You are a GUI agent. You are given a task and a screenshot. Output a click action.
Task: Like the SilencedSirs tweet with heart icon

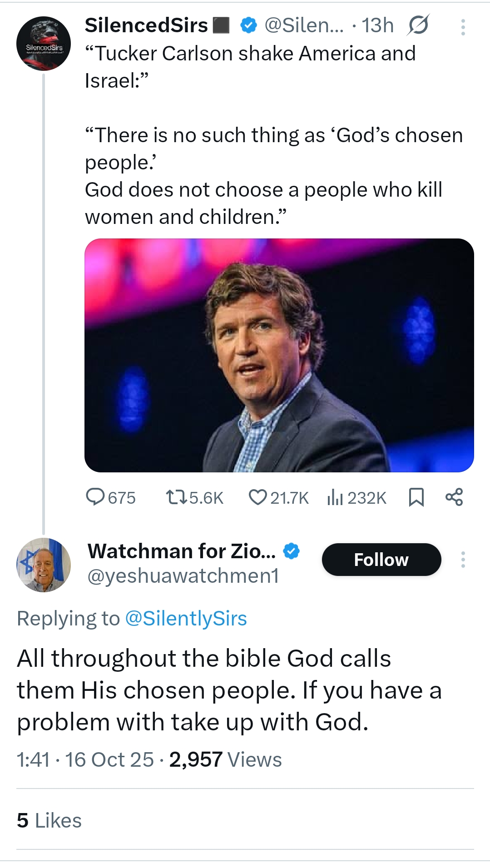click(258, 497)
